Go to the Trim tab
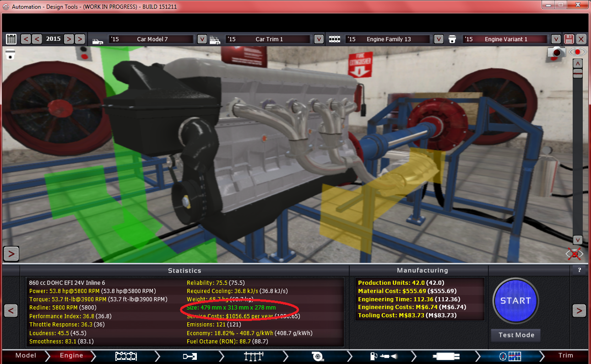 tap(565, 356)
